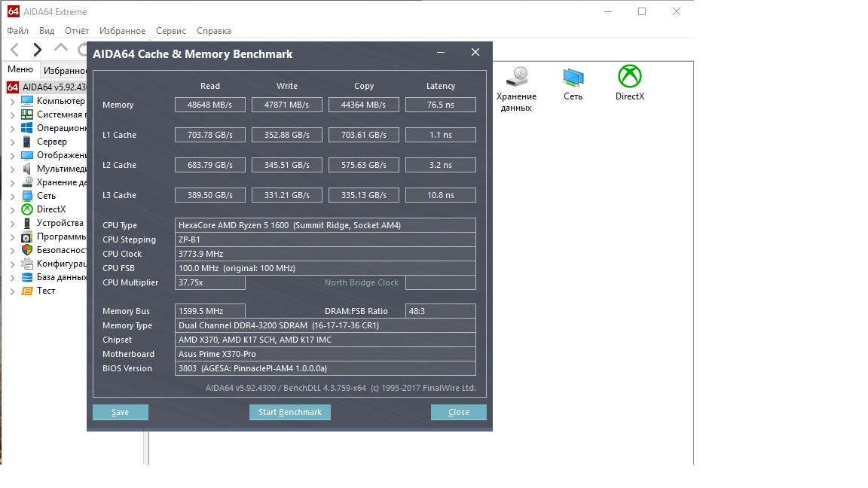Click the Motherboard Asus Prime X370-Pro value
This screenshot has height=488, width=868.
pos(325,354)
